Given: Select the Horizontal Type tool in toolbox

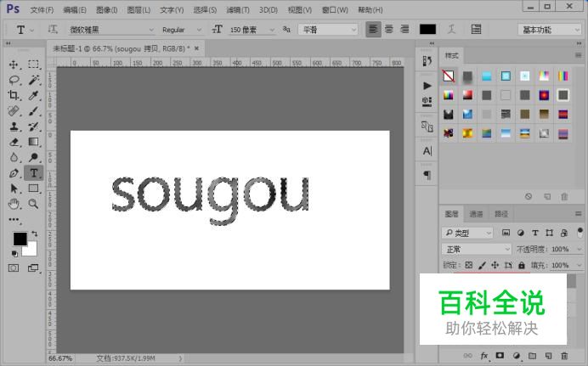Looking at the screenshot, I should [x=33, y=173].
